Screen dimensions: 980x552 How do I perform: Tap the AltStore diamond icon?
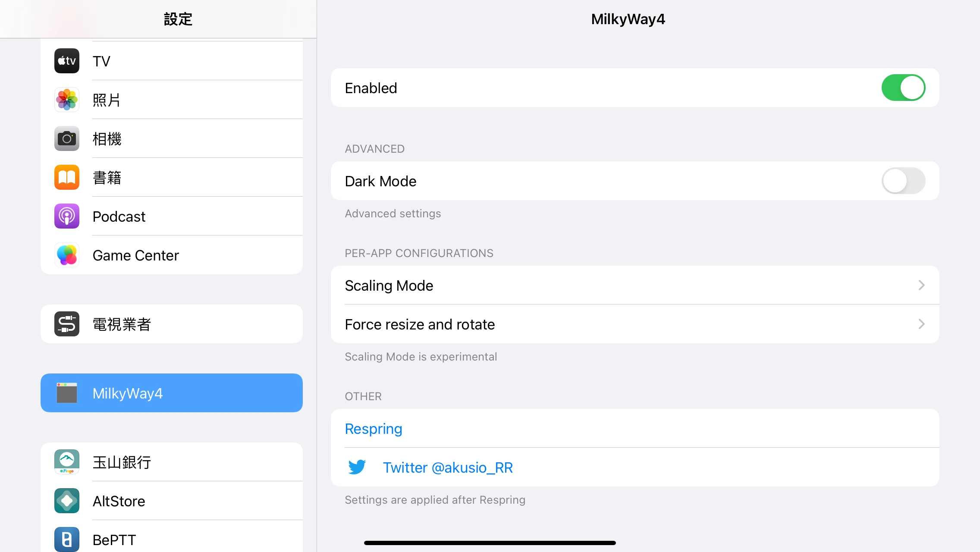click(67, 501)
